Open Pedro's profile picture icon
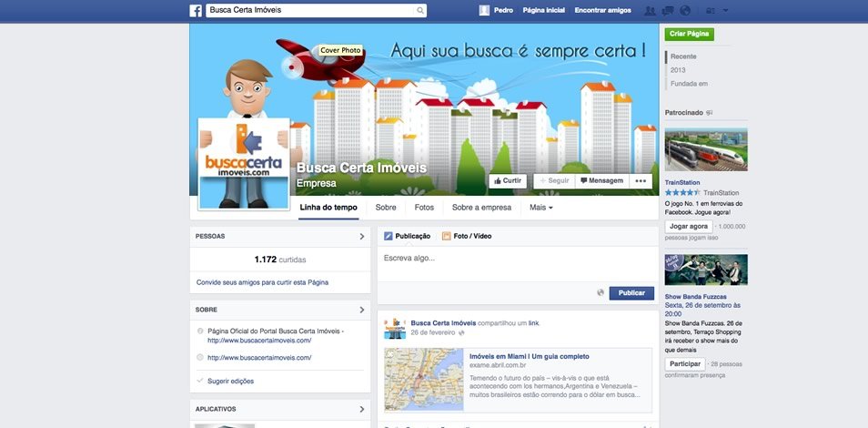Viewport: 868px width, 428px height. tap(484, 11)
